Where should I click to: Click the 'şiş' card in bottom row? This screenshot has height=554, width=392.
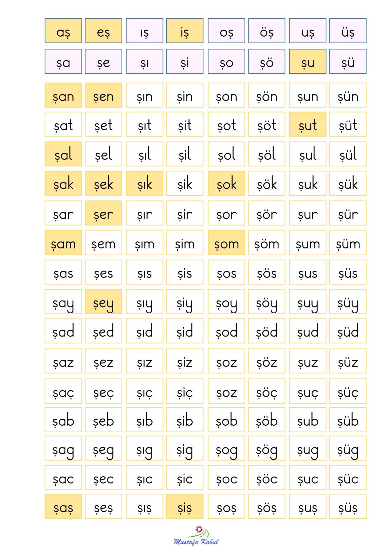pyautogui.click(x=185, y=506)
